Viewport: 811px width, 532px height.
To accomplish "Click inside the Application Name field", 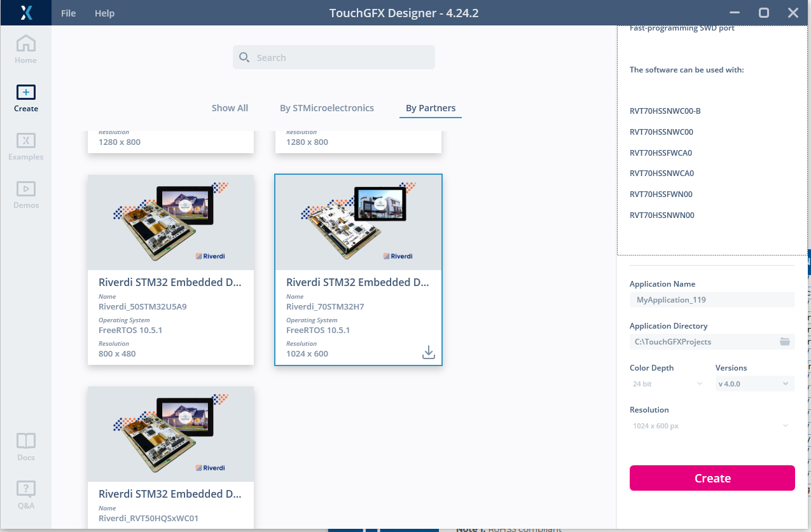I will coord(712,299).
